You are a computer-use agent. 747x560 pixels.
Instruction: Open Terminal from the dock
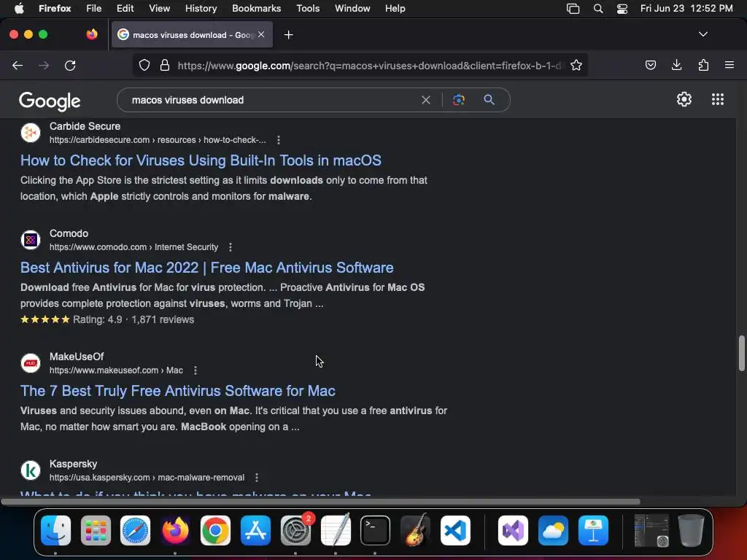[376, 530]
